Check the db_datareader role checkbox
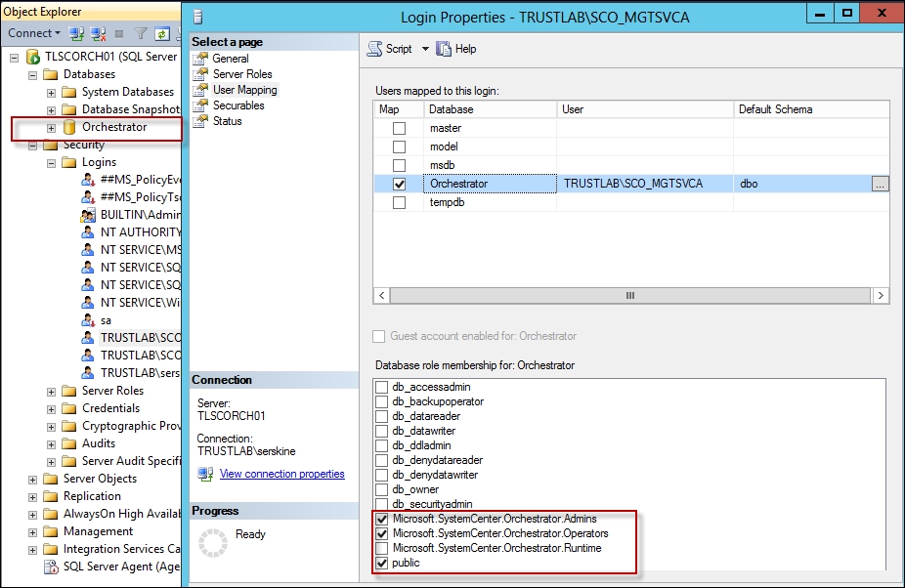905x588 pixels. [x=381, y=416]
